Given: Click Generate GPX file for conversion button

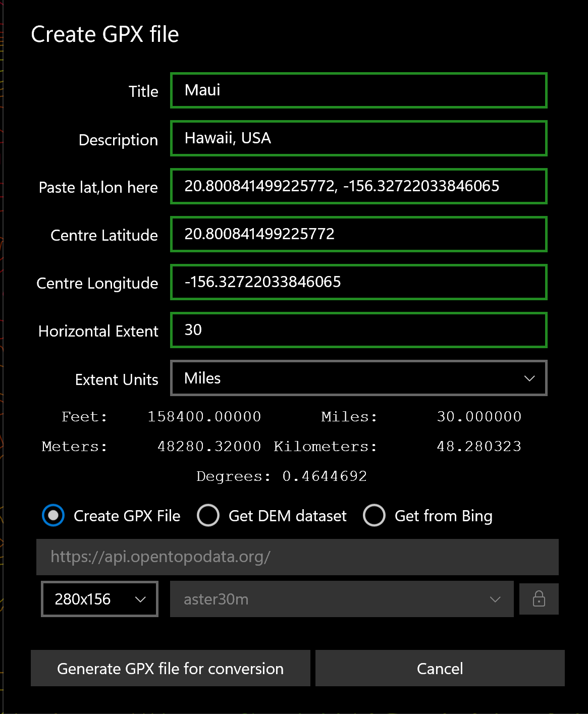Looking at the screenshot, I should pyautogui.click(x=171, y=668).
